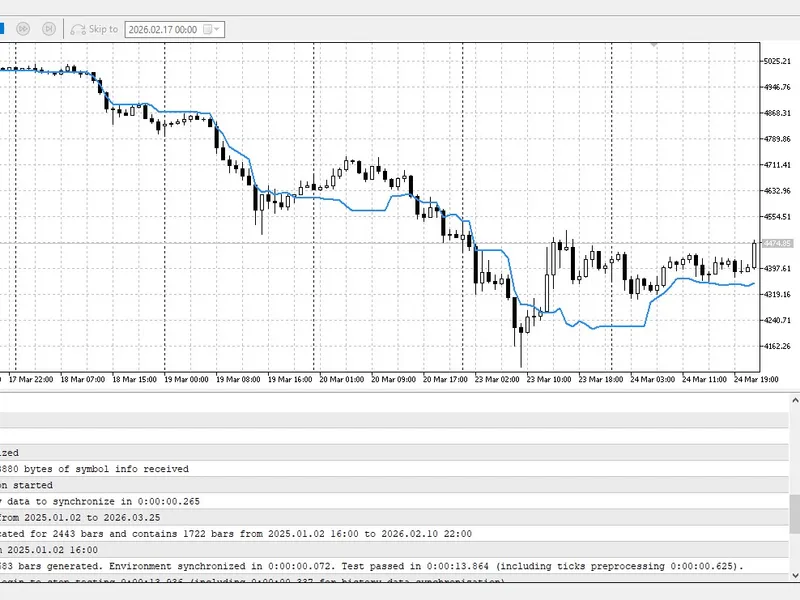Image resolution: width=800 pixels, height=600 pixels.
Task: Click the chart shift triangle marker at top
Action: [654, 45]
